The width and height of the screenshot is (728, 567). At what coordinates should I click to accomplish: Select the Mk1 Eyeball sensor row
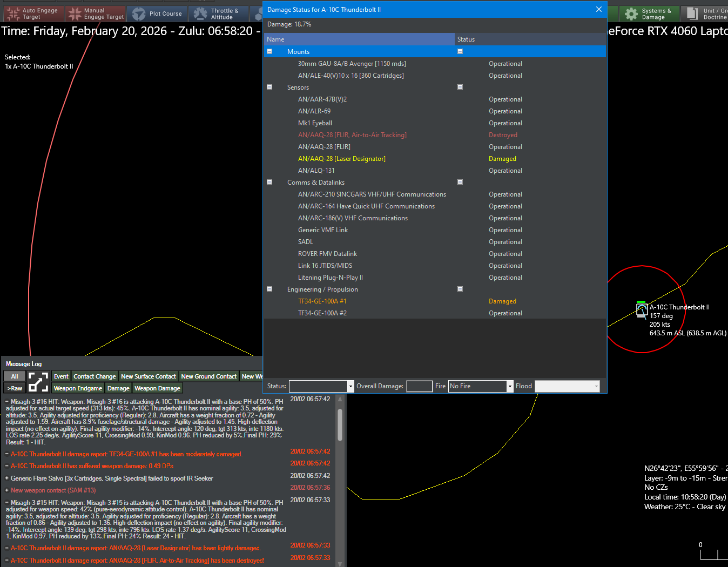[x=435, y=123]
